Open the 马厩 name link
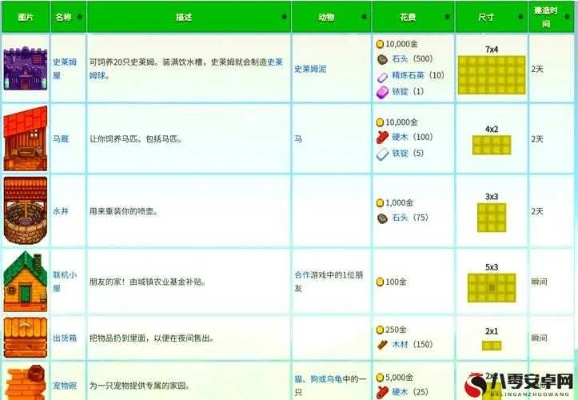The height and width of the screenshot is (400, 578). click(x=61, y=139)
